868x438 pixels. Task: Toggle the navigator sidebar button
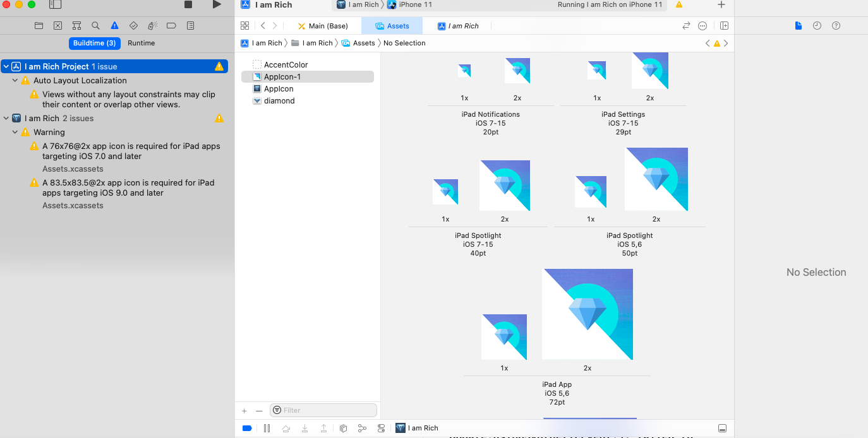(x=56, y=4)
